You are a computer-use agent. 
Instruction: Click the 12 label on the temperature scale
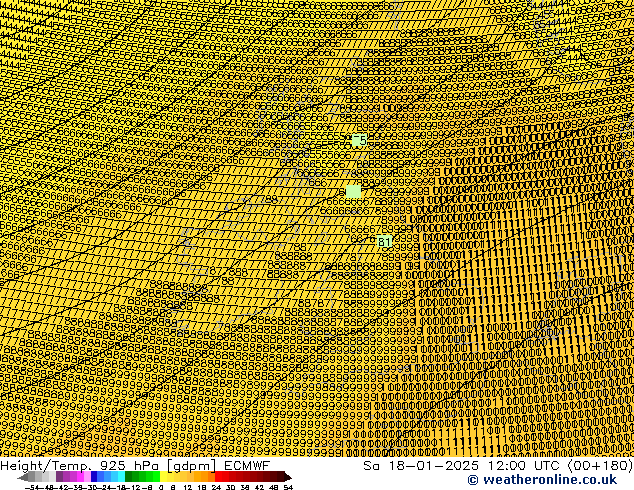pos(187,487)
